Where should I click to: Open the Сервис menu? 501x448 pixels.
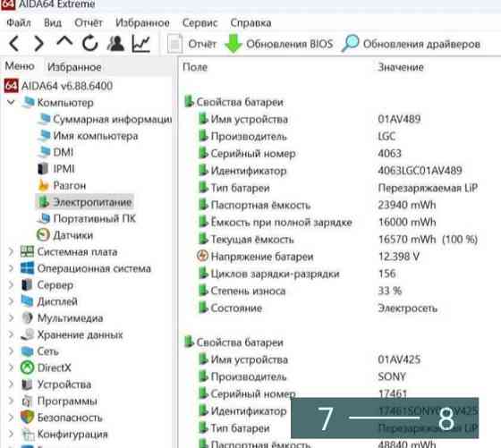click(x=200, y=23)
